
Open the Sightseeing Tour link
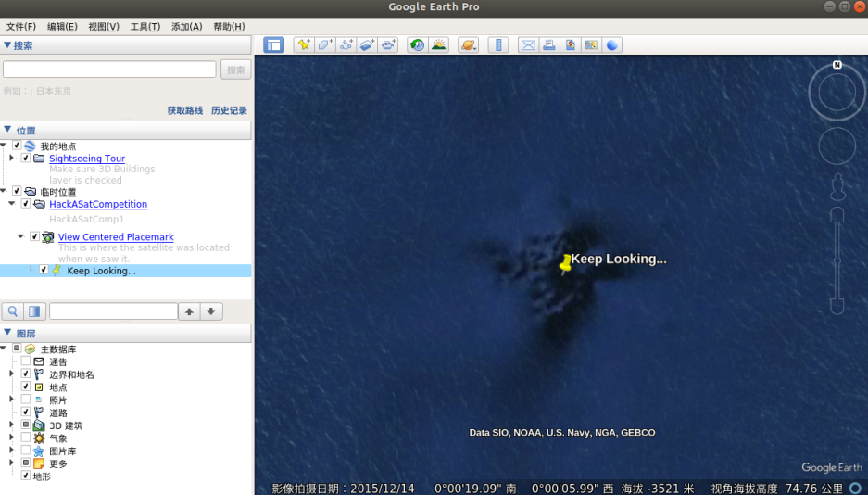[87, 159]
